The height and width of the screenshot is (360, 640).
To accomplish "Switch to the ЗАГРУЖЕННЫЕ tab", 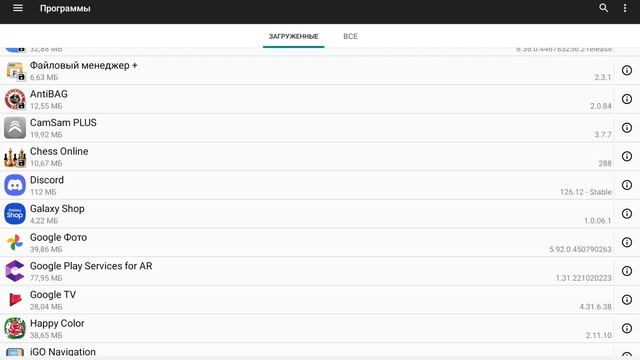I will point(293,36).
